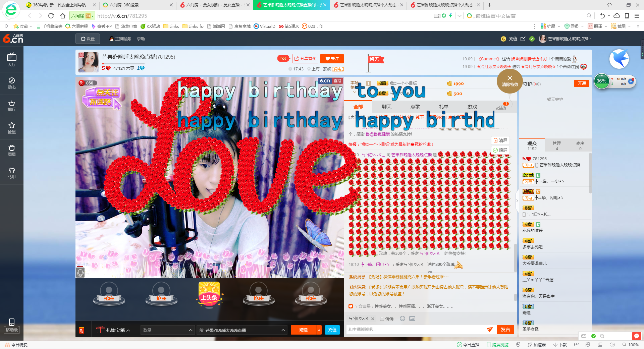Click the 设置 settings button
Viewport: 644px width, 349px height.
coord(88,39)
